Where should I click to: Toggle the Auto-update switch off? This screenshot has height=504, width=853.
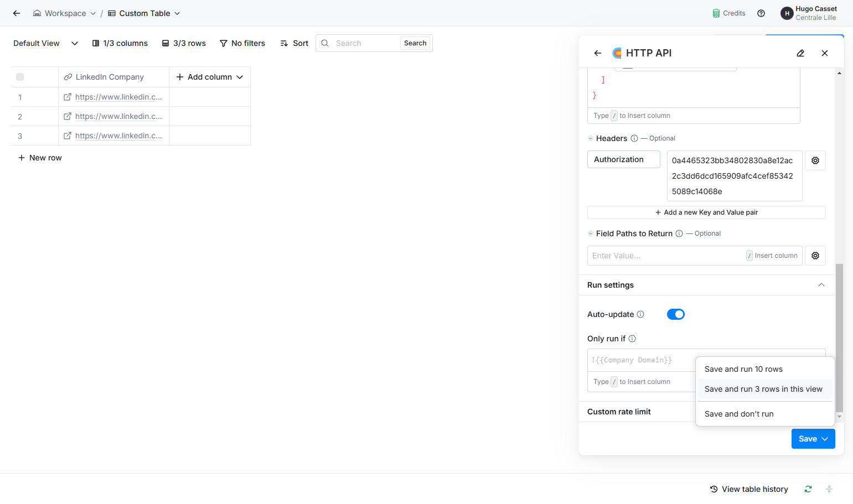pos(676,314)
